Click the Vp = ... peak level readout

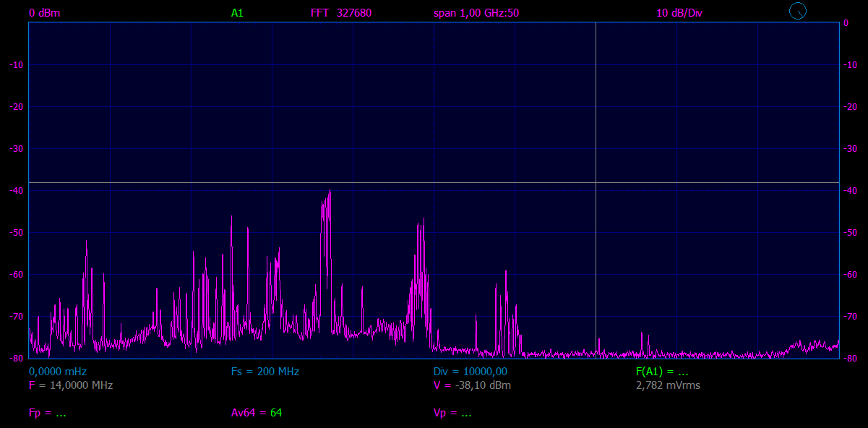click(452, 414)
